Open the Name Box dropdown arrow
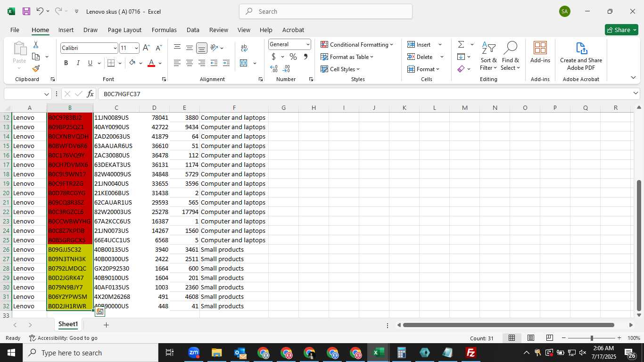644x362 pixels. (46, 94)
